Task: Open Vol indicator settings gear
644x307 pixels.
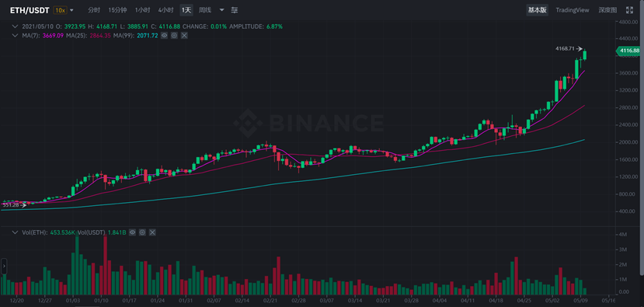Action: click(142, 232)
